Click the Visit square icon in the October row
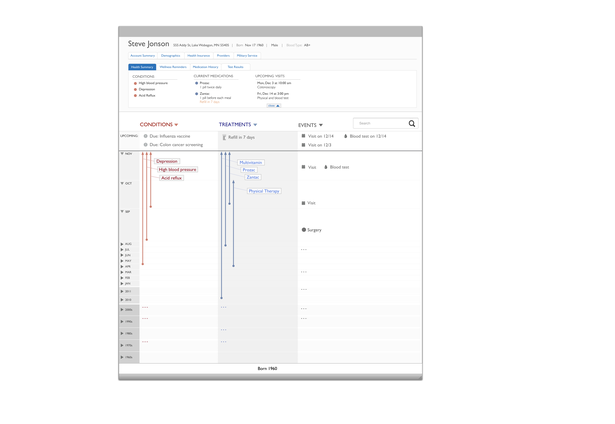 pos(303,203)
